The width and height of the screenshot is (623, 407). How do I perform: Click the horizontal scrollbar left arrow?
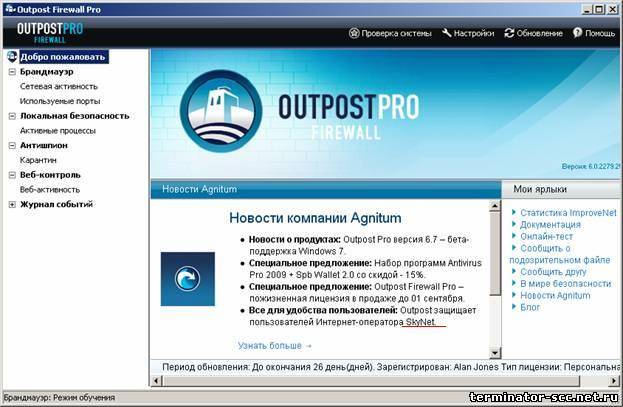157,381
